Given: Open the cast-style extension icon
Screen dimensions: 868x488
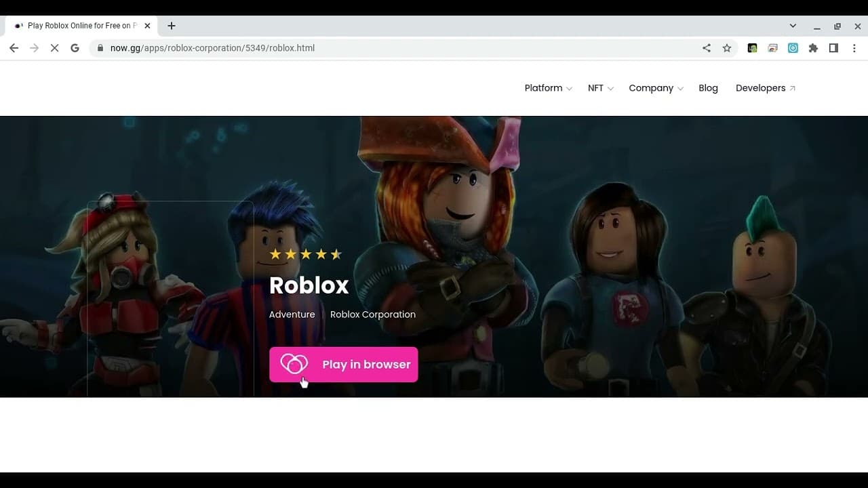Looking at the screenshot, I should [772, 48].
